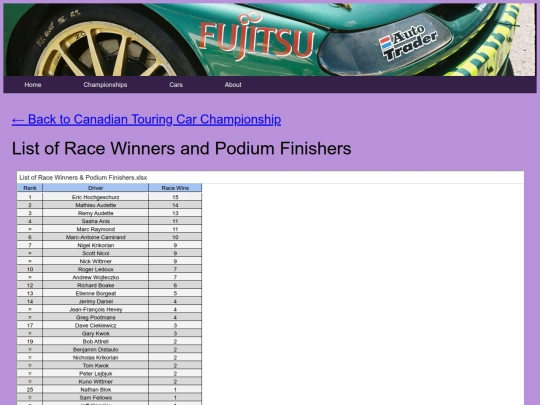This screenshot has height=405, width=540.
Task: Select the Jeremy Daniel cell
Action: [95, 301]
